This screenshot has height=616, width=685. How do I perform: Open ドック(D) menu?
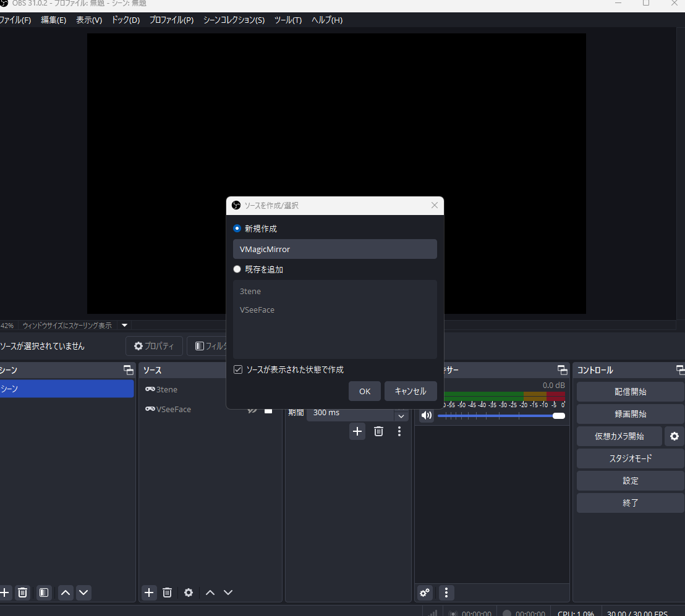(126, 20)
